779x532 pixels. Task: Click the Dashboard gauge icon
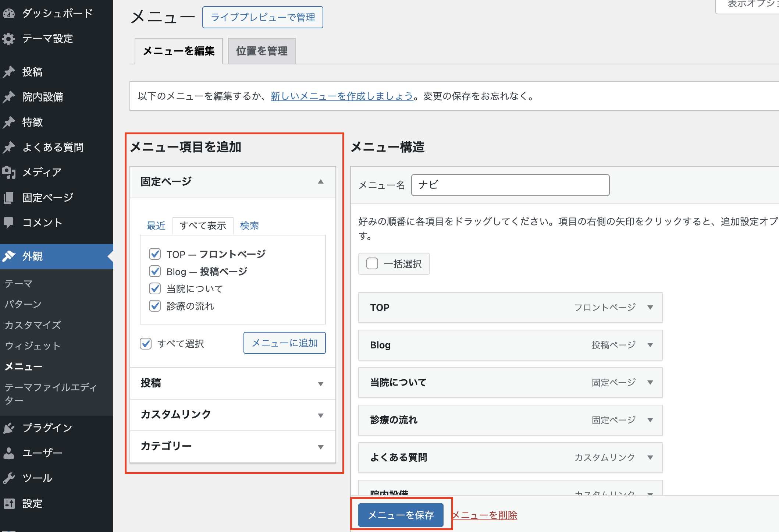tap(9, 14)
